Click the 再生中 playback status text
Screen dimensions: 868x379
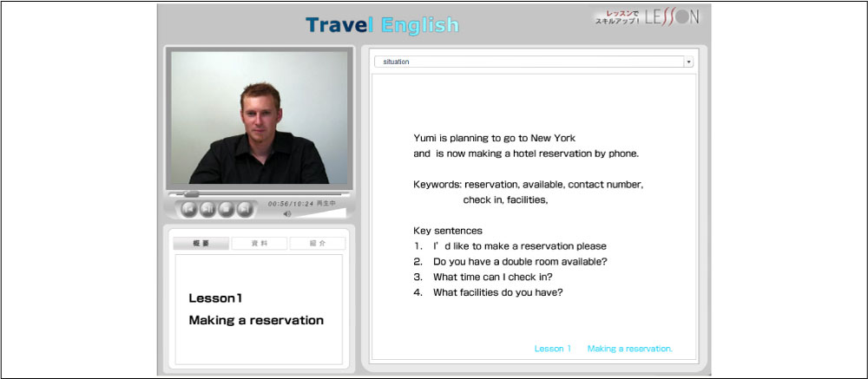point(326,204)
